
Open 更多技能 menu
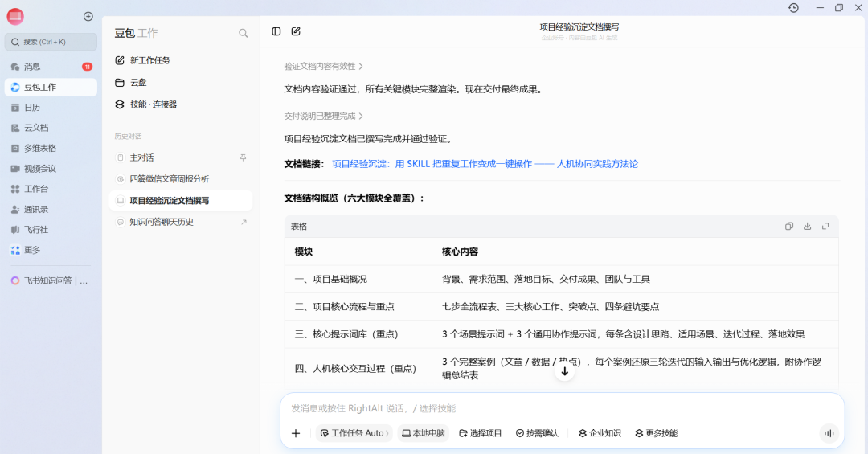tap(657, 433)
